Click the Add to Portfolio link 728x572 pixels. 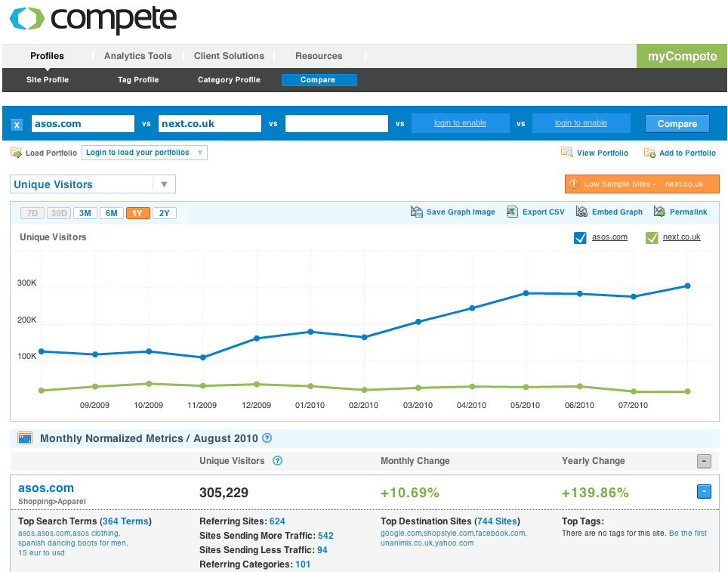pos(688,153)
